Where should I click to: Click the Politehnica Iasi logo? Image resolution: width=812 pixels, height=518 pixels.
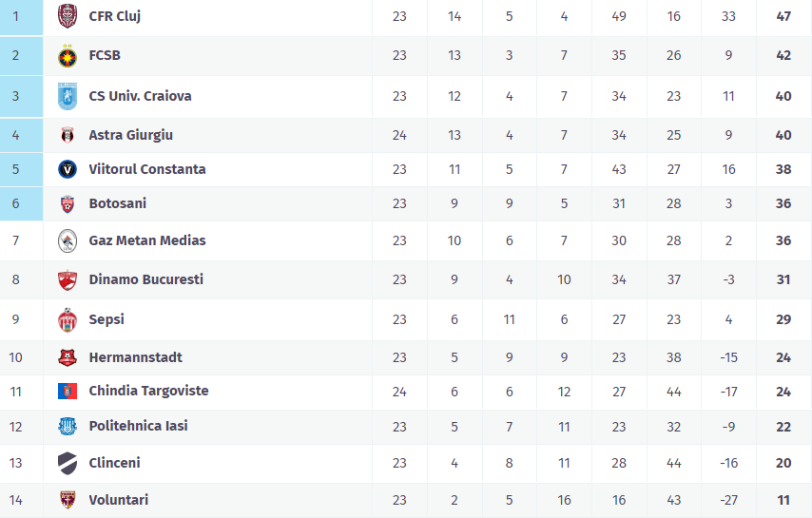[x=68, y=427]
